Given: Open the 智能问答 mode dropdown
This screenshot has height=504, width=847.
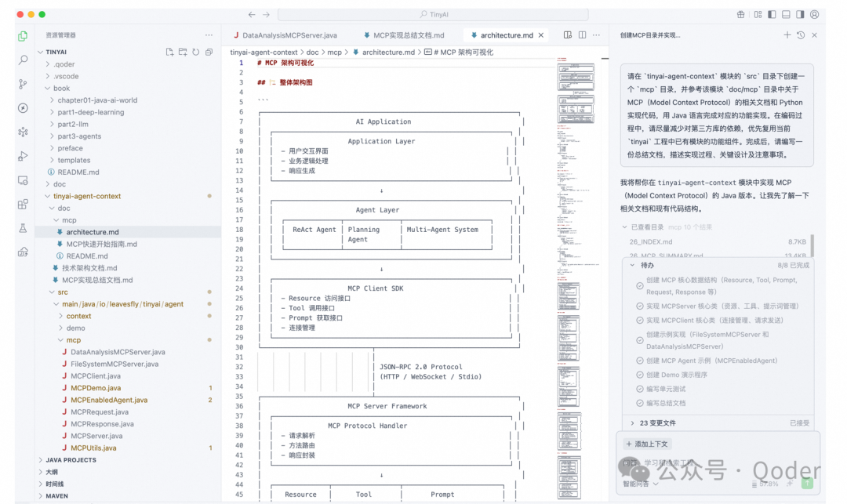Looking at the screenshot, I should click(x=640, y=484).
